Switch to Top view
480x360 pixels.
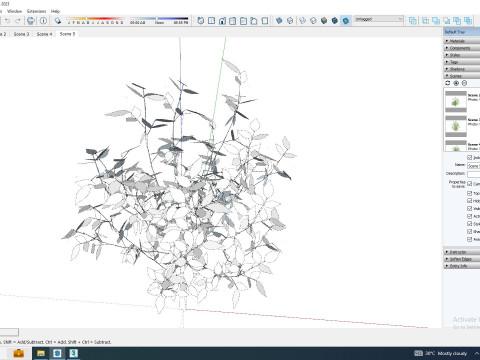pyautogui.click(x=211, y=21)
